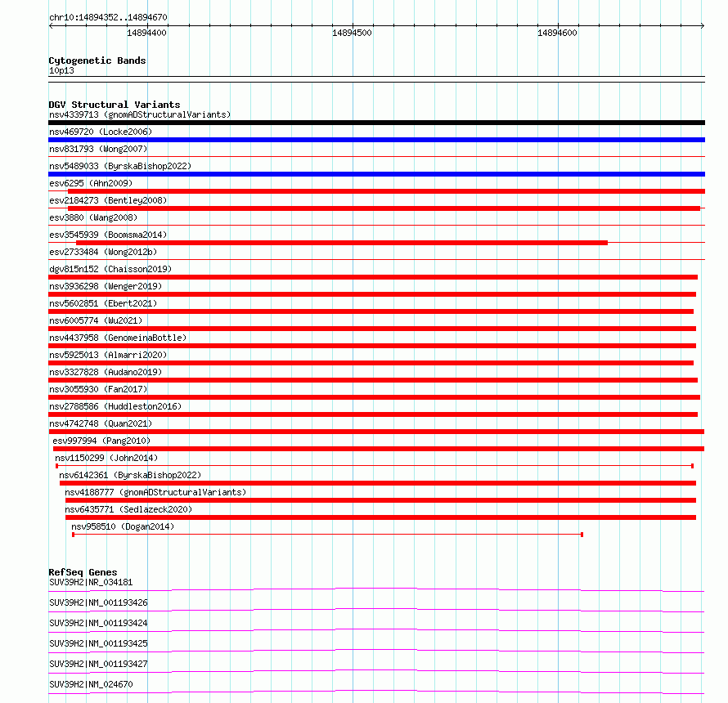This screenshot has width=728, height=703.
Task: Click the blue bar under nsv5489033
Action: click(x=376, y=174)
